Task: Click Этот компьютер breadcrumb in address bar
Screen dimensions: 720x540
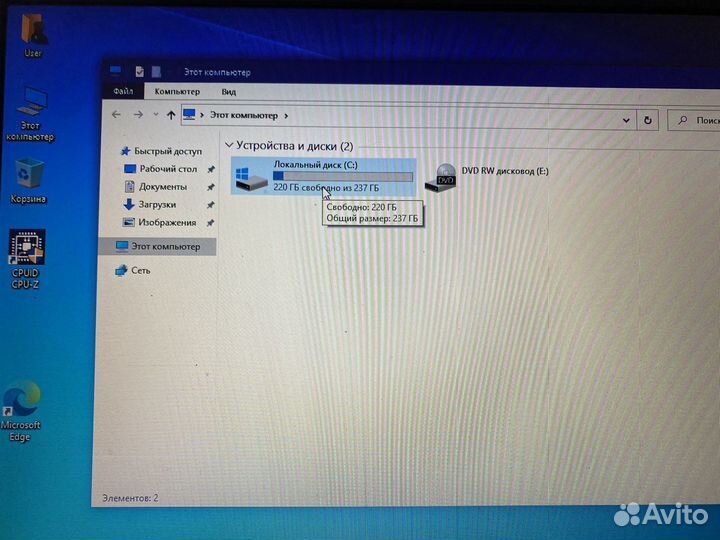Action: pyautogui.click(x=244, y=115)
